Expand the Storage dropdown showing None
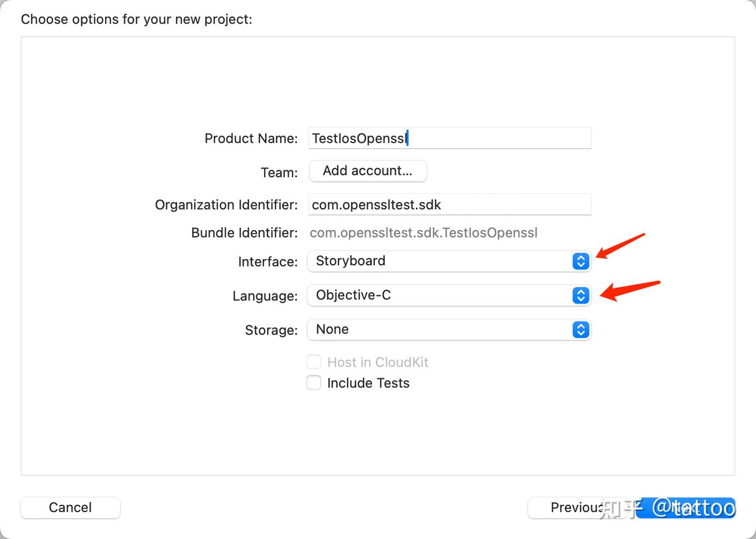 pyautogui.click(x=441, y=329)
